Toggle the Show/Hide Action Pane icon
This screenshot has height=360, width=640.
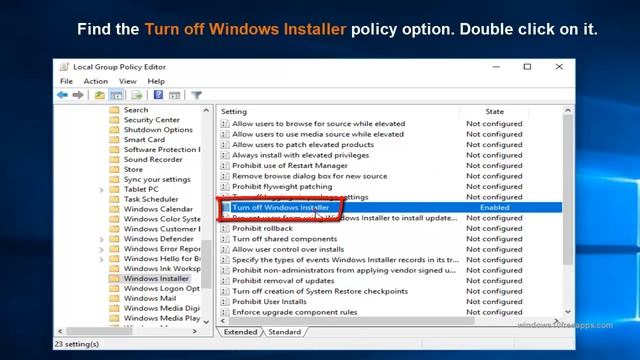175,95
